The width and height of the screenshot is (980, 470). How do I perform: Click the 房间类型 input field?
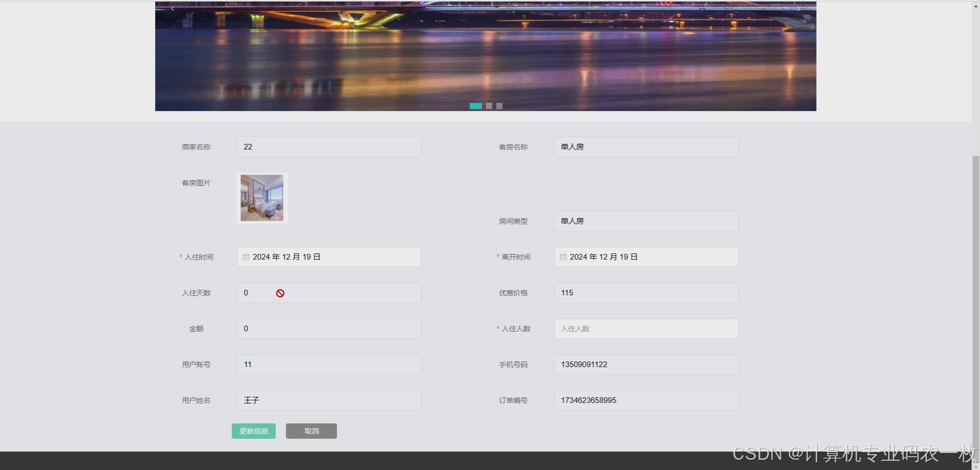pyautogui.click(x=646, y=221)
